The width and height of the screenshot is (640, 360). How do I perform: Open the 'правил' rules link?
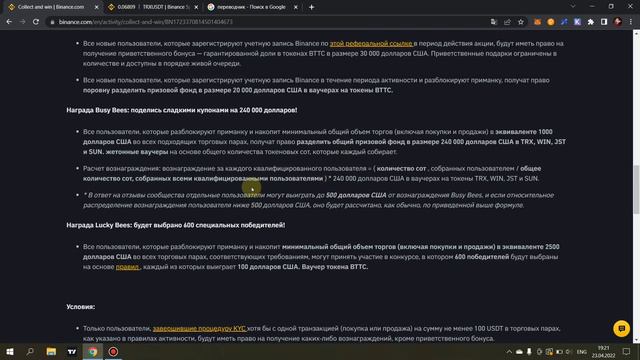(128, 267)
